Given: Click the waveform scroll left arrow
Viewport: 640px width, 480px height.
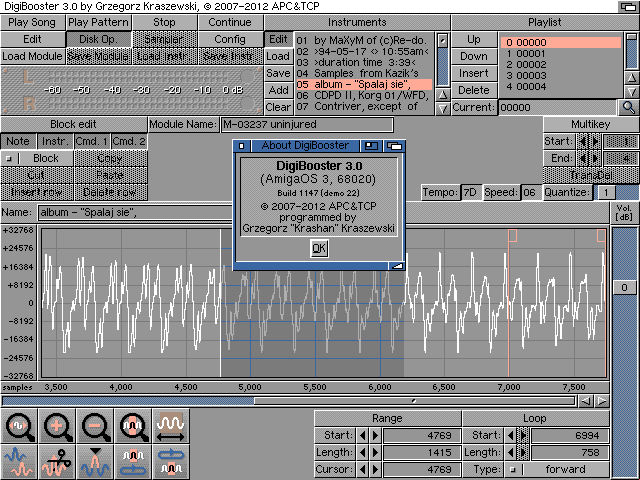Looking at the screenshot, I should [x=586, y=401].
